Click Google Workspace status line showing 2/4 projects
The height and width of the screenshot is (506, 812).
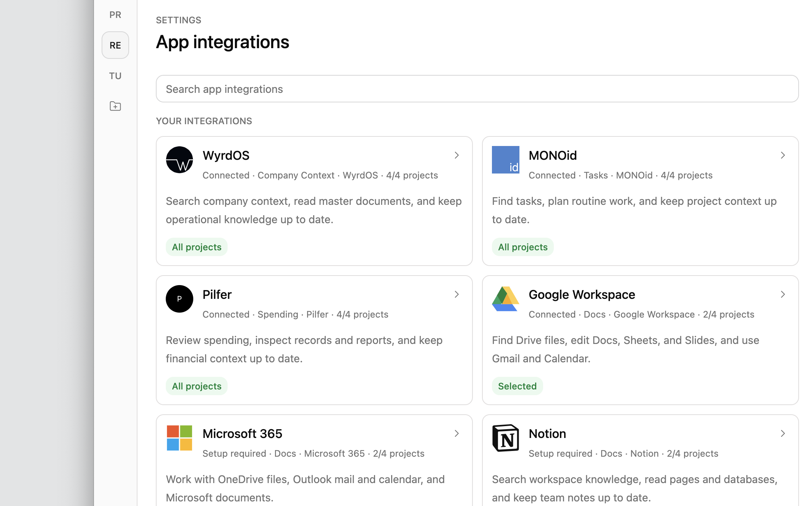point(641,314)
